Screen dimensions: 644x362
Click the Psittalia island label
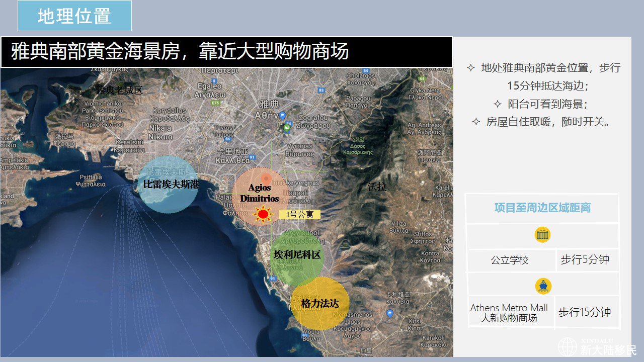[91, 180]
